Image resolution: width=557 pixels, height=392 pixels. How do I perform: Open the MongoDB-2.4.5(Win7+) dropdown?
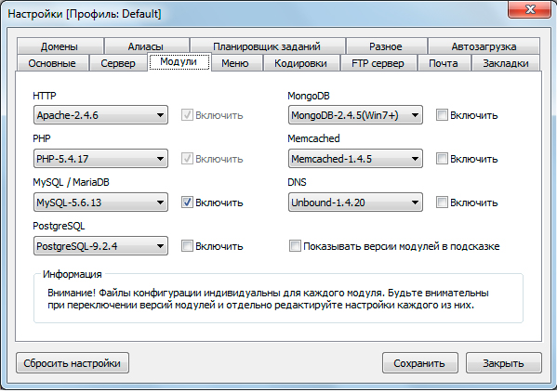click(x=355, y=115)
